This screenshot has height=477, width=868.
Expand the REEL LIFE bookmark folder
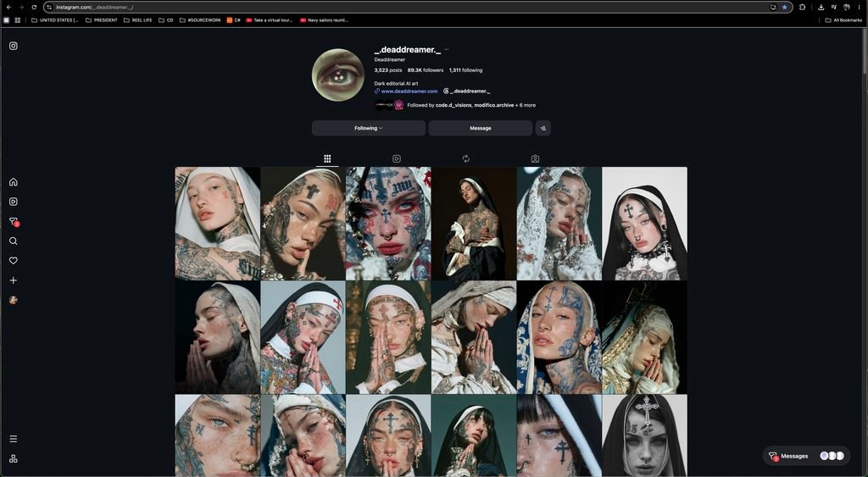point(138,20)
